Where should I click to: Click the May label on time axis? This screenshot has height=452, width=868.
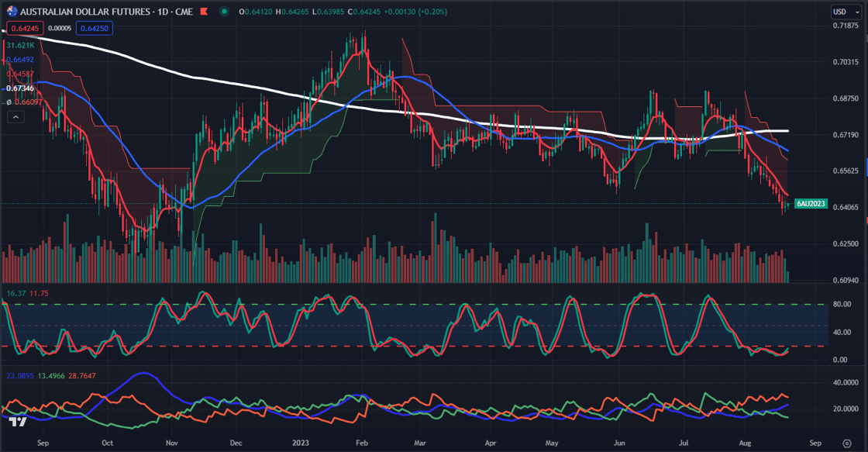[x=552, y=443]
